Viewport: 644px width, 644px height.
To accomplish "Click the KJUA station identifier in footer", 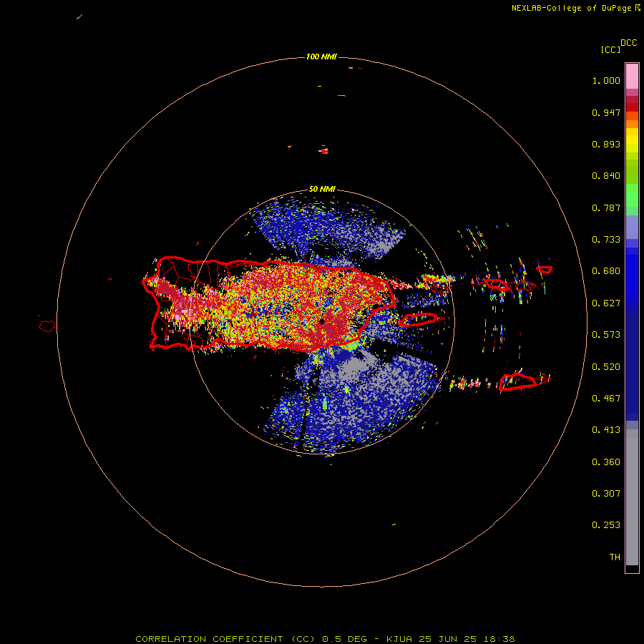I will coord(399,639).
